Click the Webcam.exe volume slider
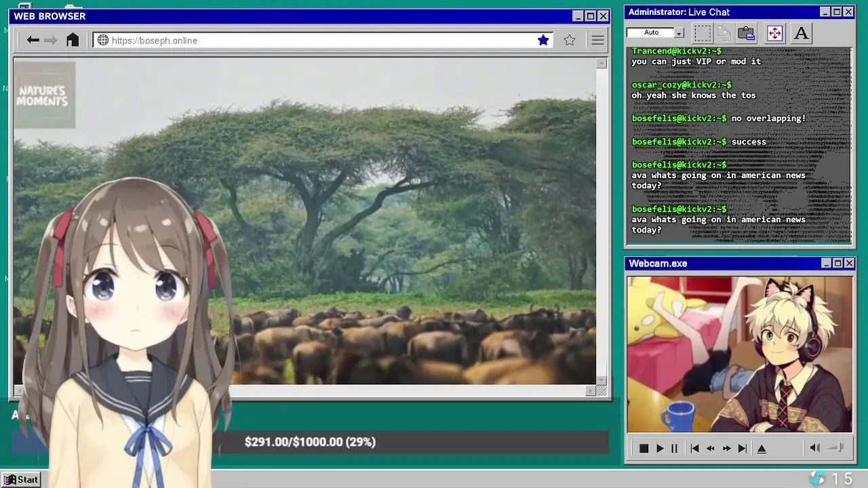This screenshot has height=488, width=868. pyautogui.click(x=836, y=448)
